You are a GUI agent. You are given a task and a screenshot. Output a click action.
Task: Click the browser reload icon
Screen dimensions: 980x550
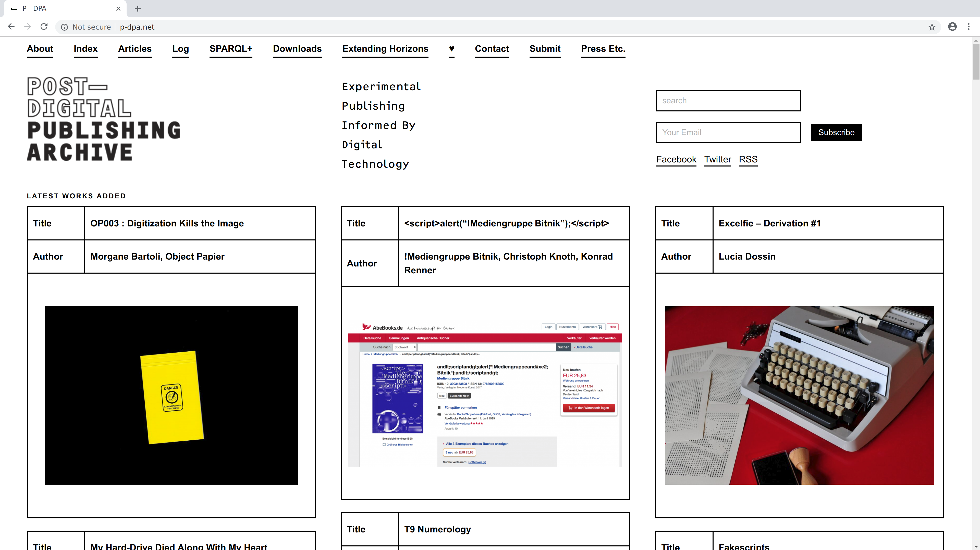coord(44,27)
